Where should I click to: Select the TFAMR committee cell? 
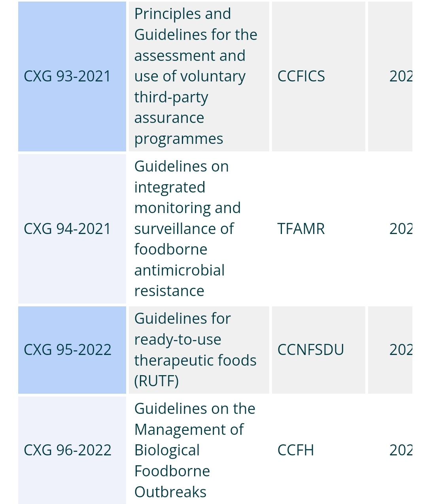pyautogui.click(x=301, y=229)
